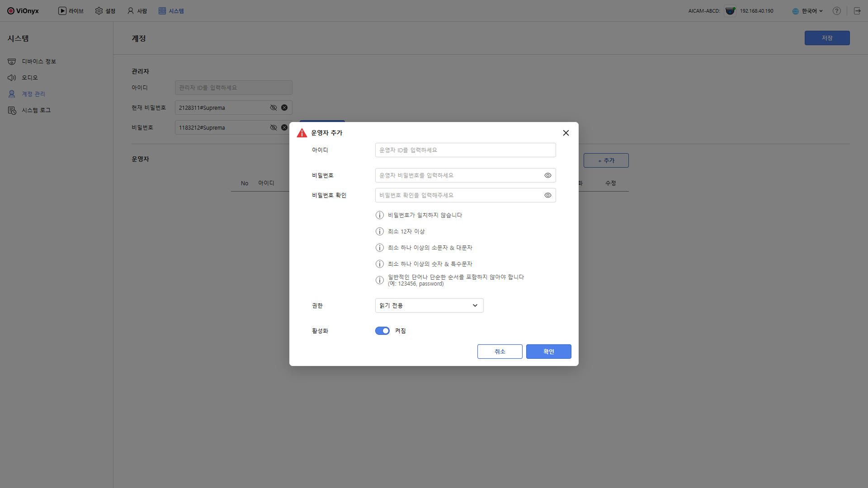Show operator password using the eye icon

click(548, 175)
